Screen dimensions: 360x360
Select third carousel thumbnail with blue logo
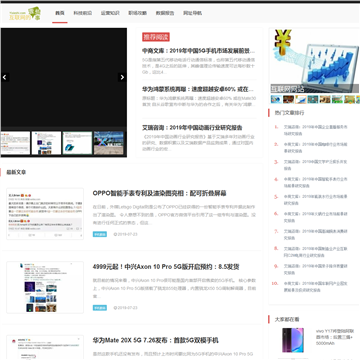(77, 143)
